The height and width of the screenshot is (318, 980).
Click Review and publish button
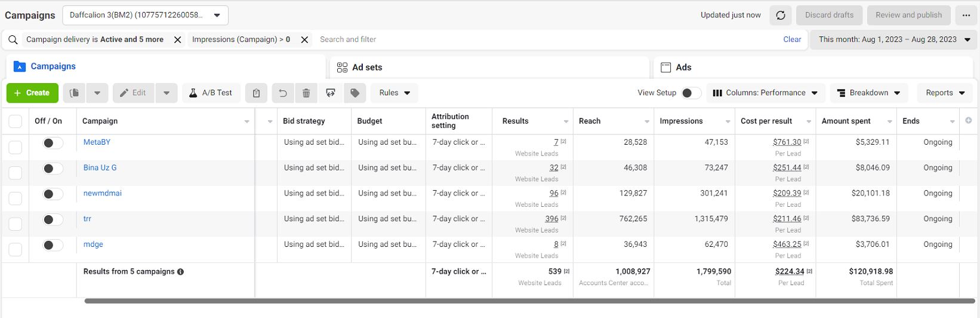(908, 16)
